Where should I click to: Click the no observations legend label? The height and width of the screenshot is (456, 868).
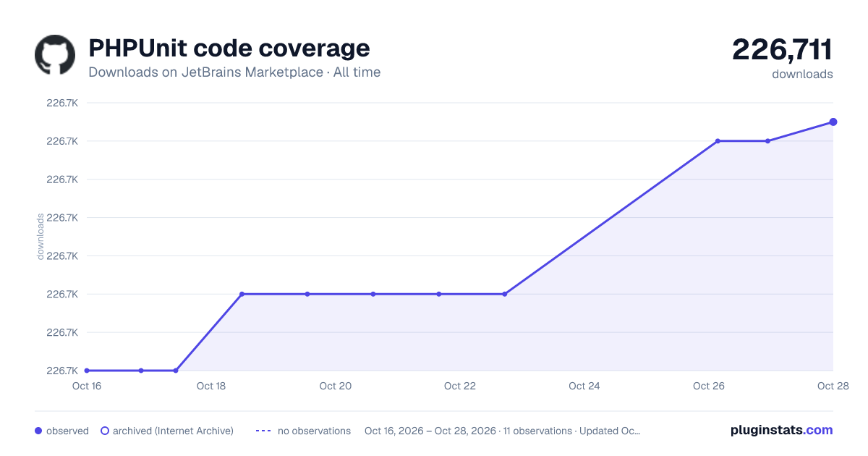point(314,431)
